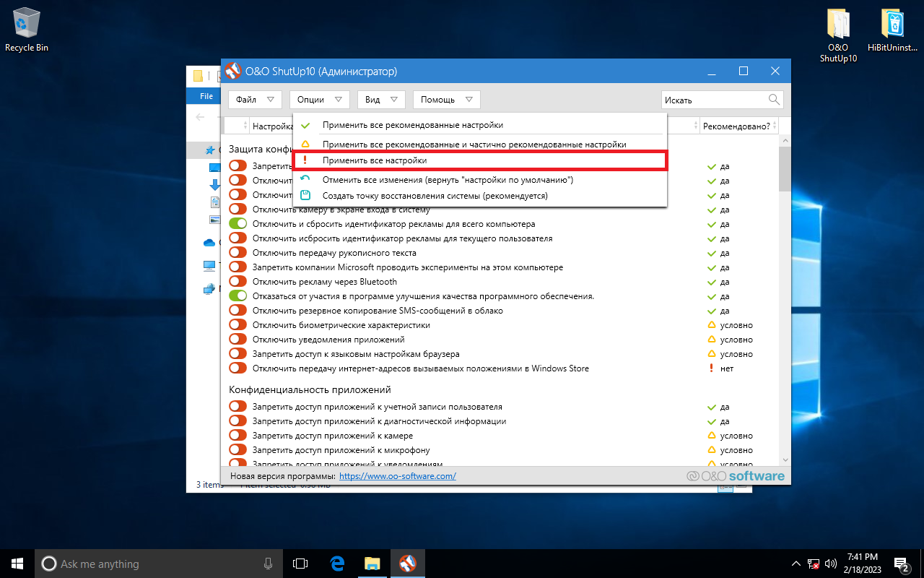Click the red exclamation icon beside 'нет'
The height and width of the screenshot is (578, 924).
point(711,368)
